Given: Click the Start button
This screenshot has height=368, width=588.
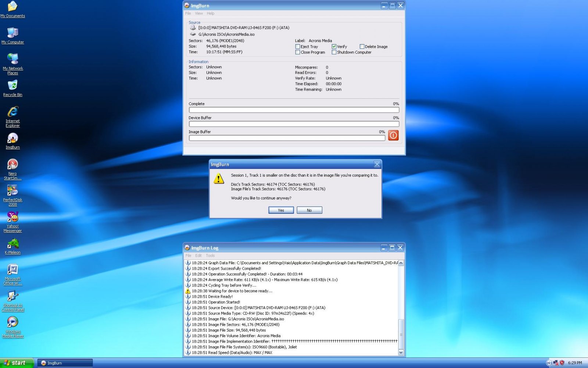Looking at the screenshot, I should 17,363.
